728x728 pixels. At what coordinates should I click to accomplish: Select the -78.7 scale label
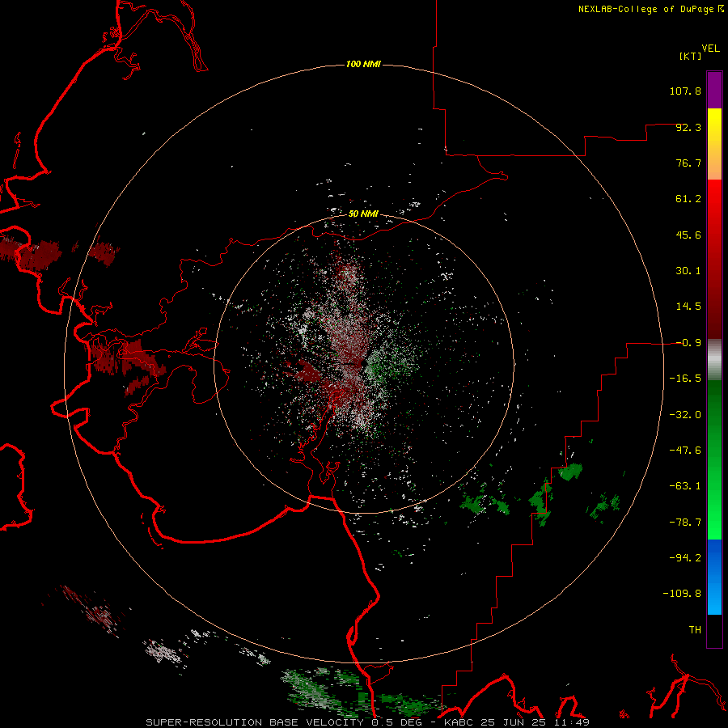685,523
